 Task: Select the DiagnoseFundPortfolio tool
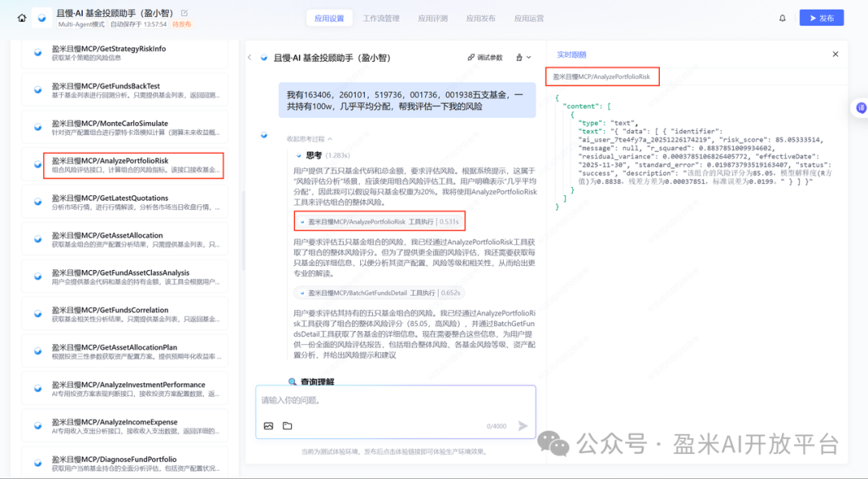point(125,462)
